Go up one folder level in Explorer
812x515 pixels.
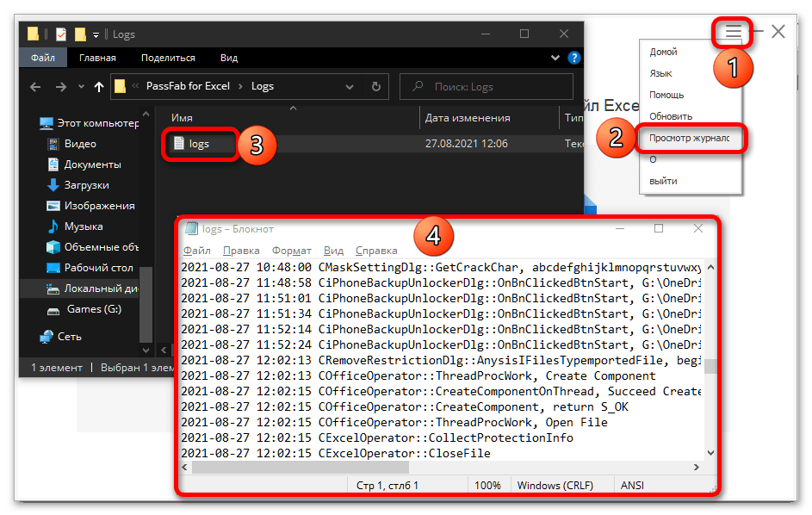coord(99,87)
